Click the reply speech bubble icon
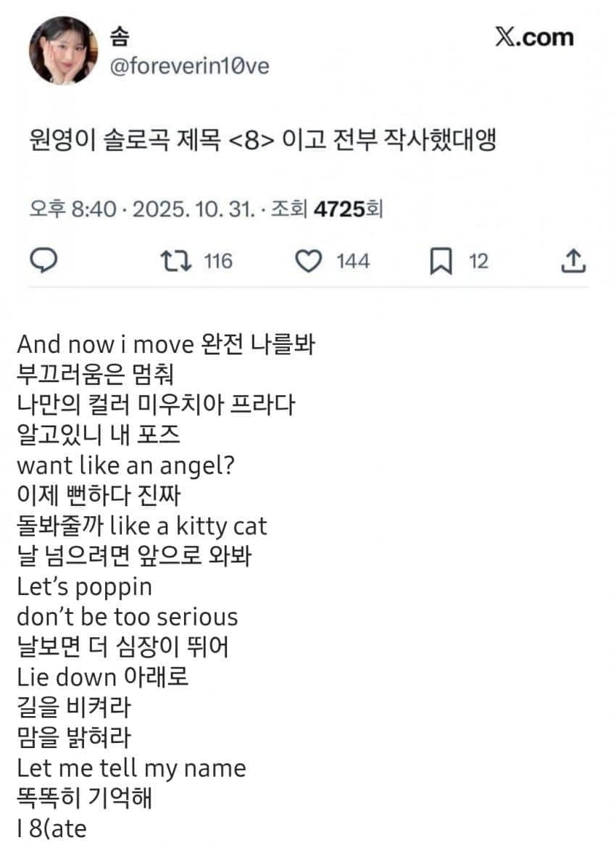Image resolution: width=616 pixels, height=848 pixels. coord(46,261)
